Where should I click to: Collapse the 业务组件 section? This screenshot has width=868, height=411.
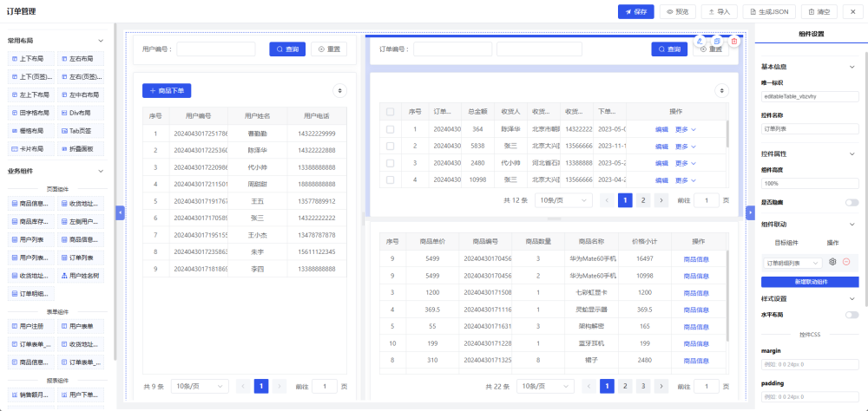pyautogui.click(x=101, y=172)
